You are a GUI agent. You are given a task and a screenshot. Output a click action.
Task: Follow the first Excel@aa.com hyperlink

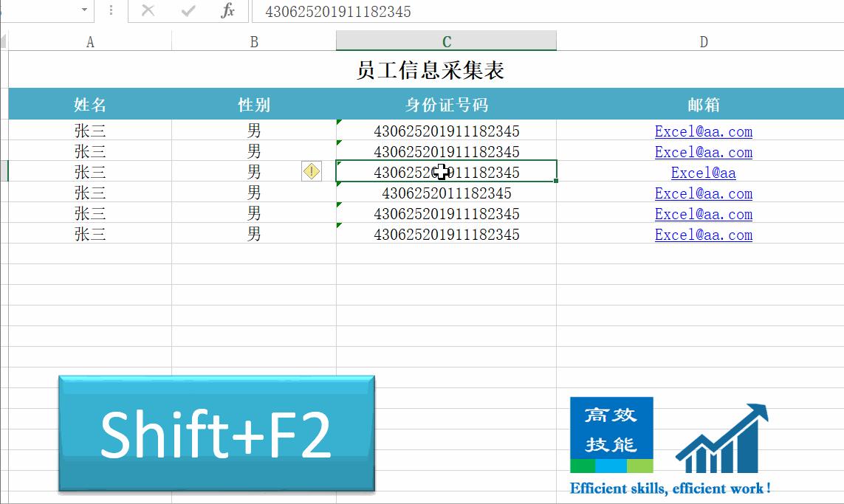pyautogui.click(x=703, y=131)
